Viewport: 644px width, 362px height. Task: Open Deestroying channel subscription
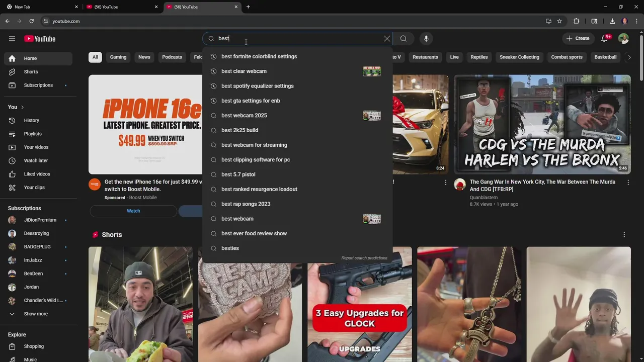coord(38,233)
